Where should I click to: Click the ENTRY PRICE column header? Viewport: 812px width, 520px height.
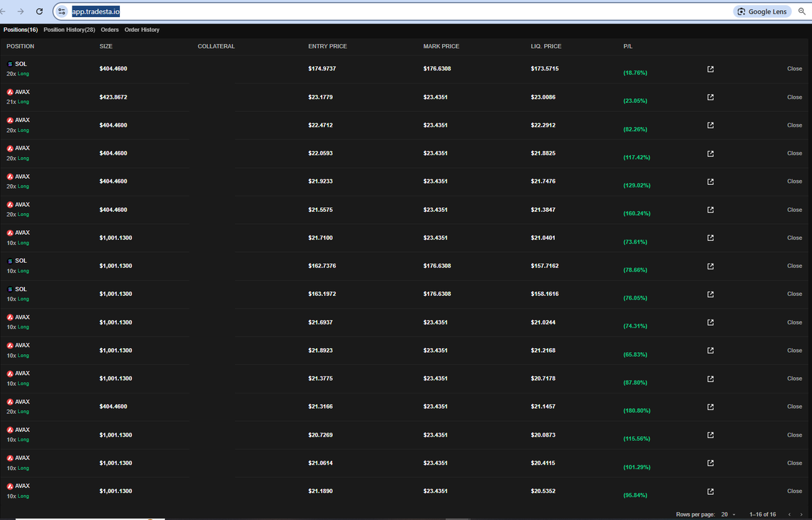(x=326, y=47)
